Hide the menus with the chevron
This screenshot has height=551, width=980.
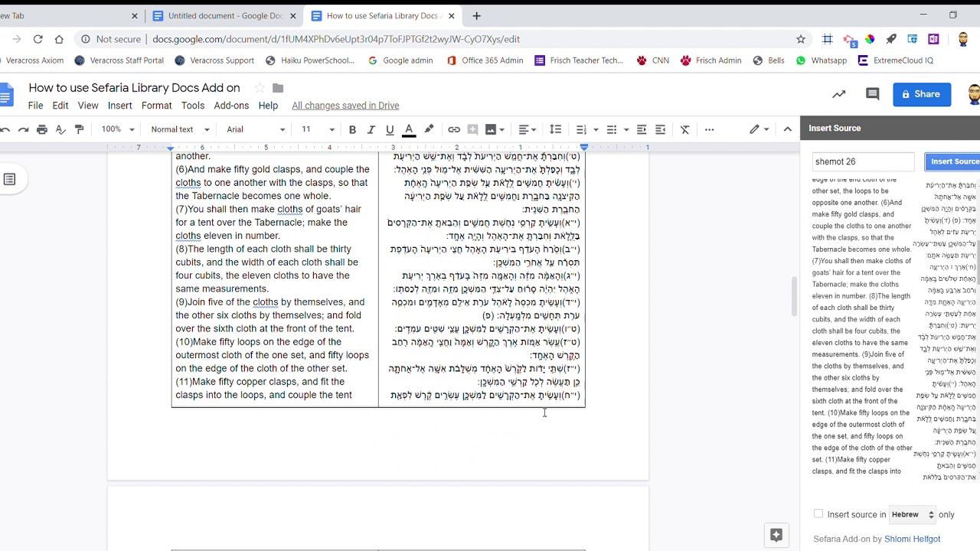[x=787, y=129]
